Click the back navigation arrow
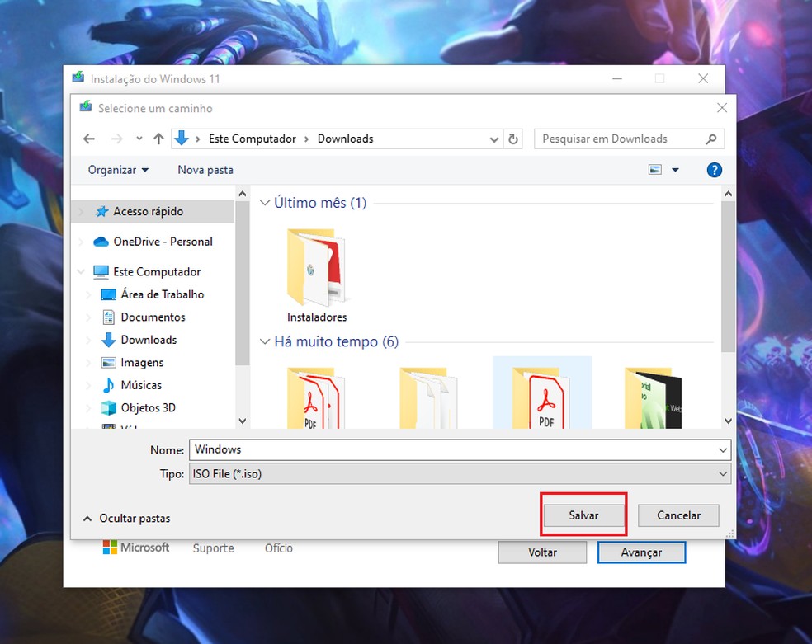This screenshot has width=812, height=644. click(x=89, y=139)
